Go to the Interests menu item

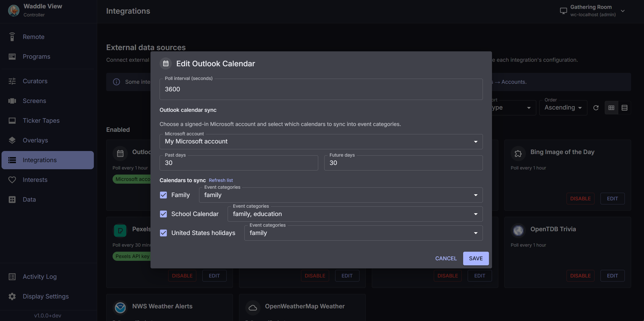click(x=48, y=180)
